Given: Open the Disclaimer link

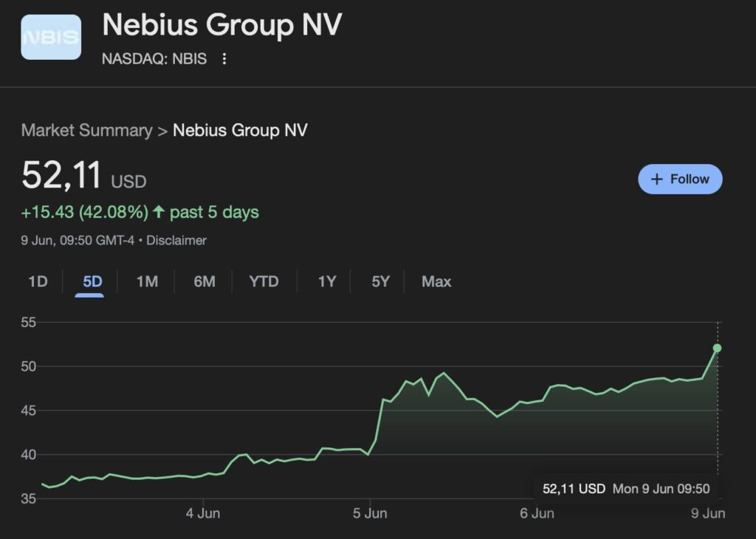Looking at the screenshot, I should coord(176,240).
